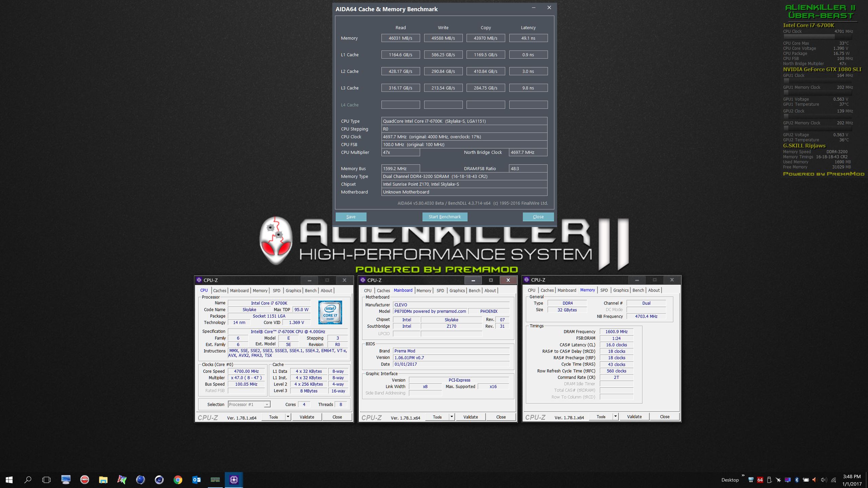Click the GPU2 Memory Clock bar in widget

coord(818,128)
